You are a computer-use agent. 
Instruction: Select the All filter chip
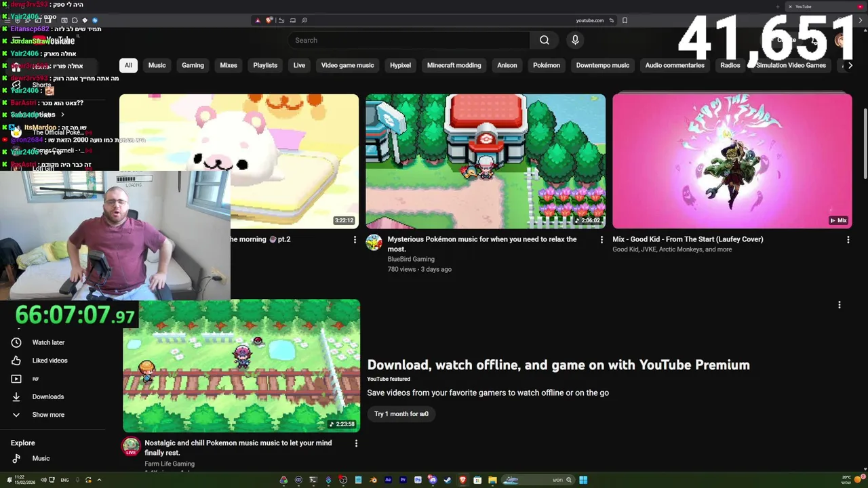click(128, 65)
